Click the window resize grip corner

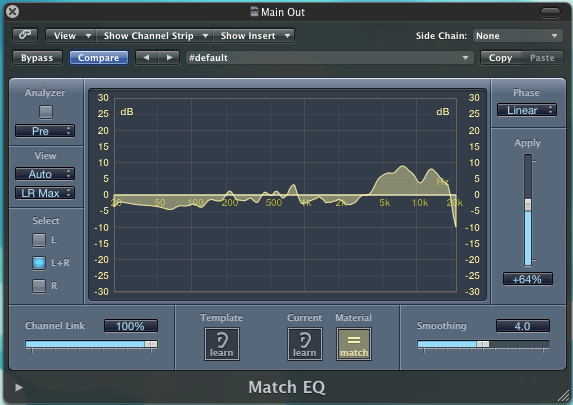[564, 396]
